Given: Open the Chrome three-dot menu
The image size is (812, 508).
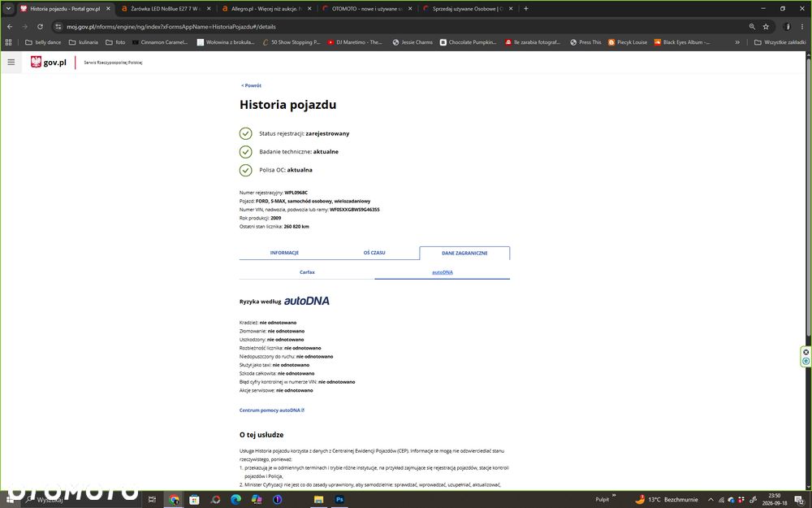Looking at the screenshot, I should 801,27.
